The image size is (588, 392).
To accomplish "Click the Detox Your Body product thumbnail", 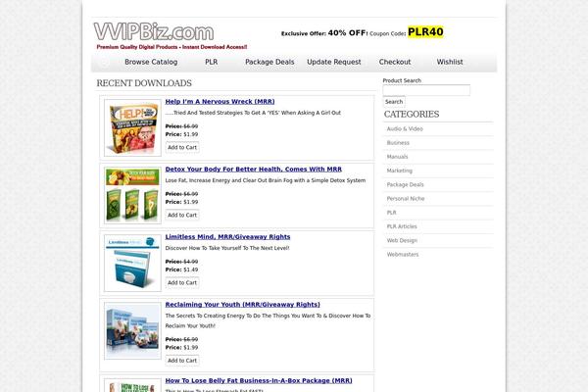I will tap(132, 195).
